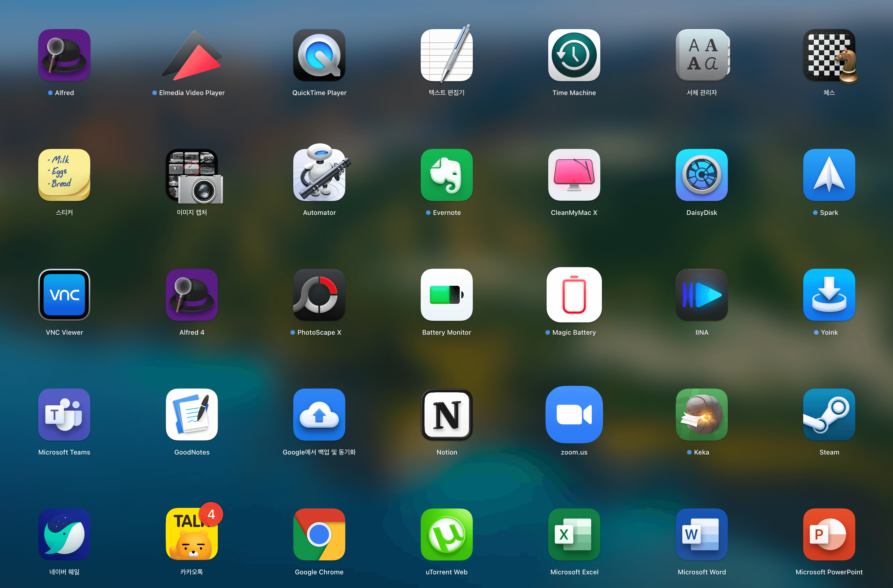Viewport: 893px width, 588px height.
Task: Launch the Spark mail app
Action: click(829, 175)
